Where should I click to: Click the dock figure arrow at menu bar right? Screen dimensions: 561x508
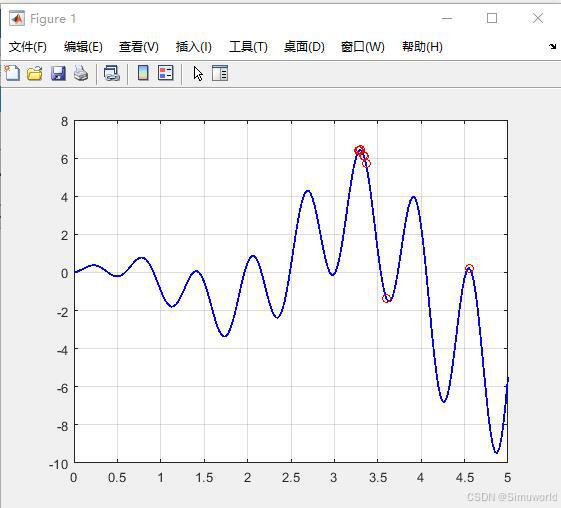552,46
